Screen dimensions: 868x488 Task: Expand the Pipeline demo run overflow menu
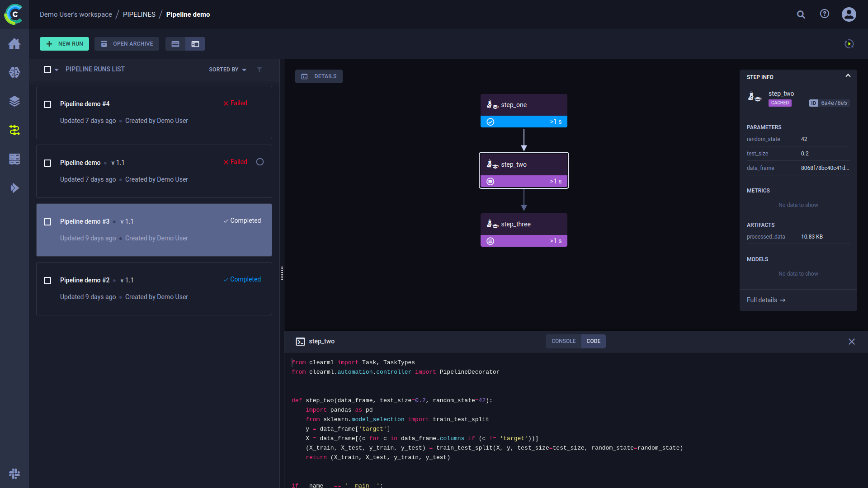click(260, 161)
